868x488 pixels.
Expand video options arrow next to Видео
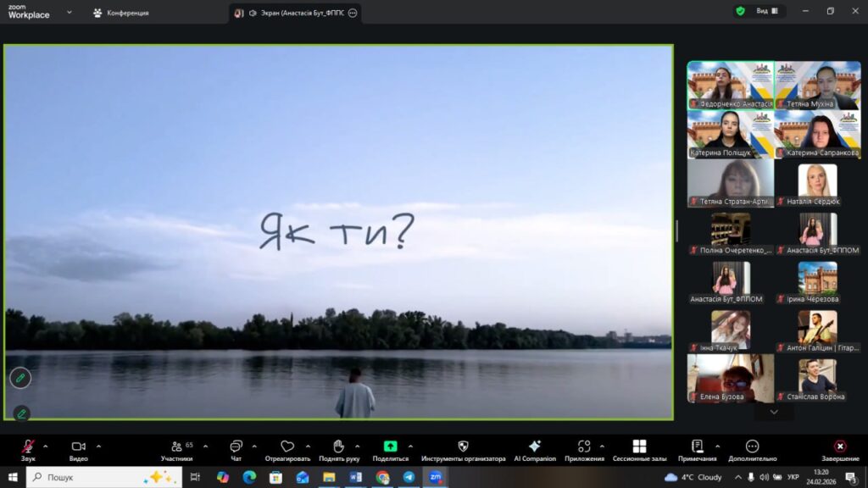tap(98, 446)
